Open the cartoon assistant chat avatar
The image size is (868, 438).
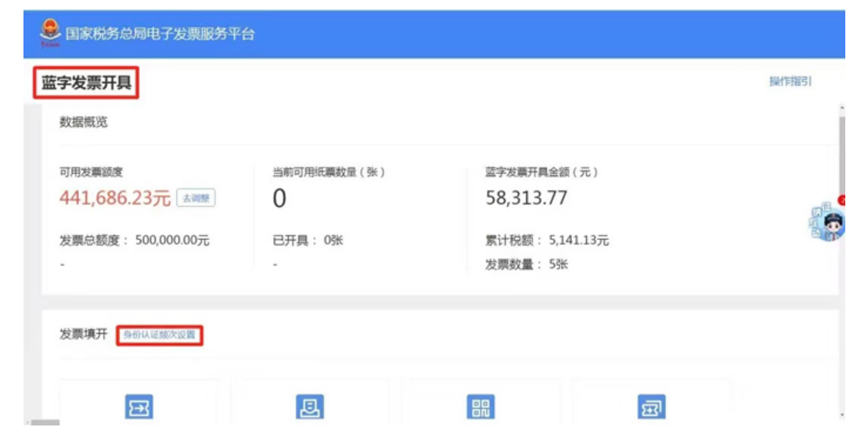click(827, 223)
